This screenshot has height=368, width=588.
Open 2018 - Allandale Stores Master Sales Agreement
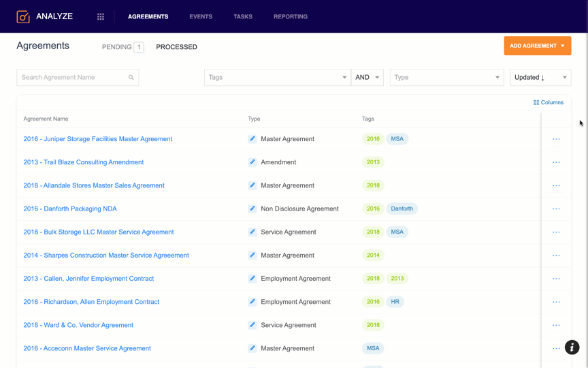pyautogui.click(x=94, y=185)
